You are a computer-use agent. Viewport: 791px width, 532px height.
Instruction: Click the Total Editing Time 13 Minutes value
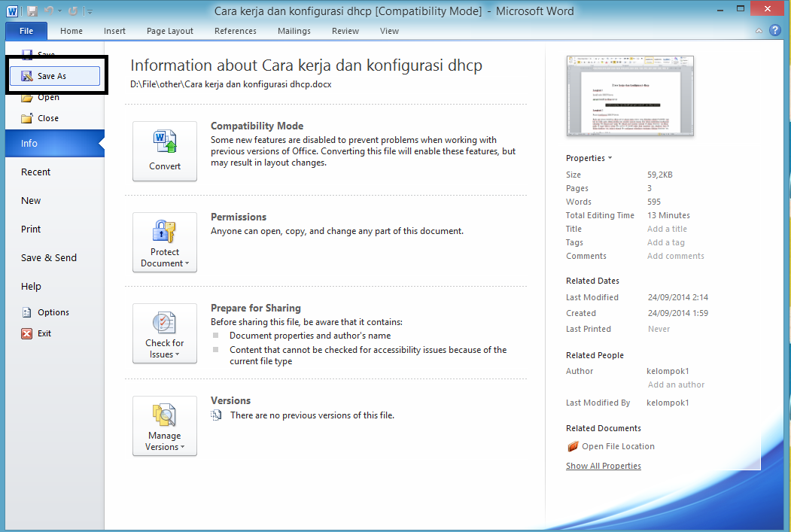[668, 215]
